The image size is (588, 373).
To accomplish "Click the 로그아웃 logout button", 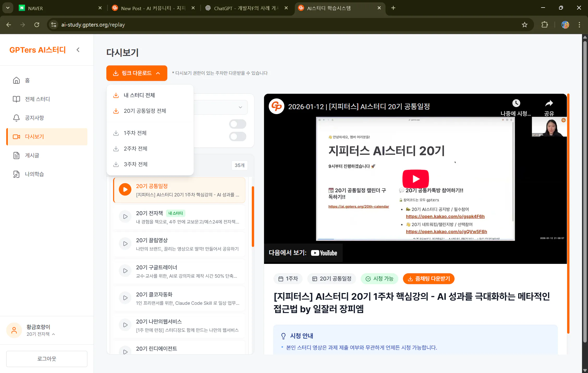I will tap(46, 359).
